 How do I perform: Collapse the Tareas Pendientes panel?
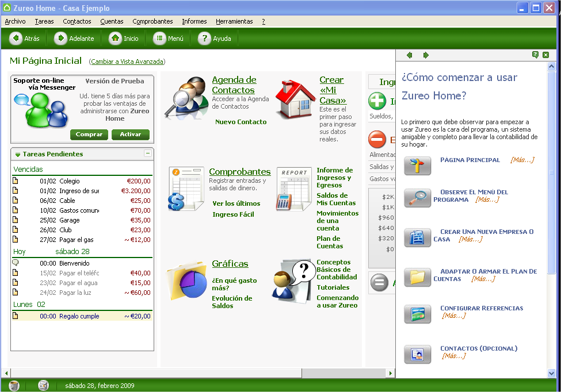(148, 153)
